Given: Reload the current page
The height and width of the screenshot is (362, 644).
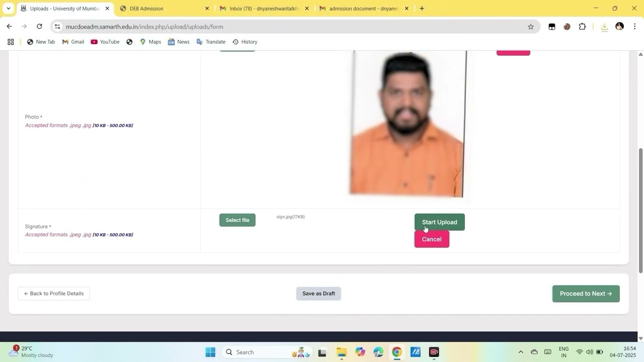Looking at the screenshot, I should point(39,27).
